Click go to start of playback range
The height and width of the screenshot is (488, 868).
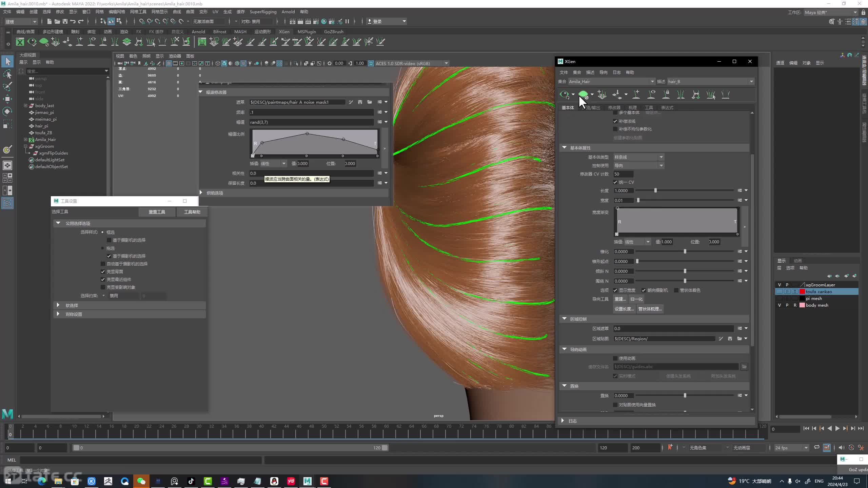pos(806,429)
